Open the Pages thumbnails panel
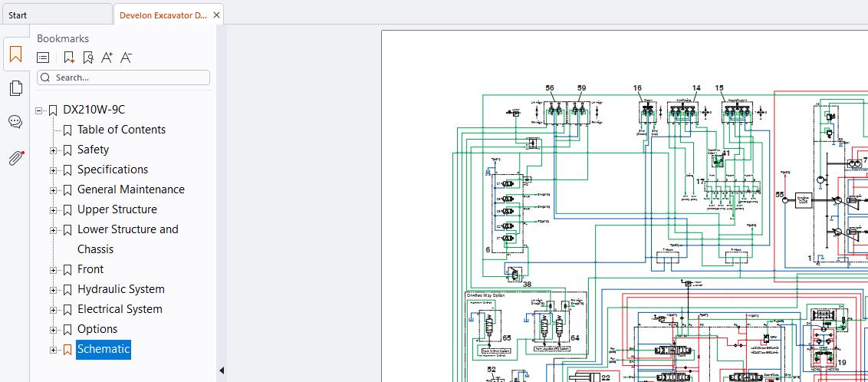The image size is (868, 382). click(15, 88)
